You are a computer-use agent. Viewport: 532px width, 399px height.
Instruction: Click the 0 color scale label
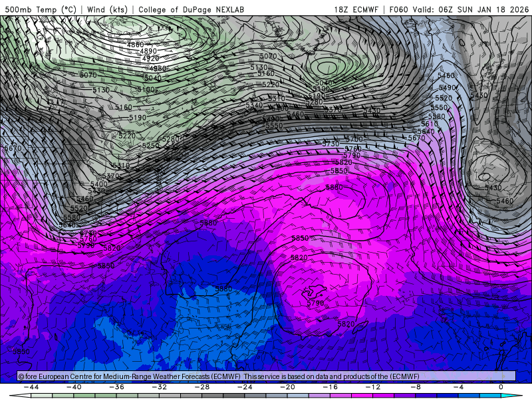[x=501, y=387]
